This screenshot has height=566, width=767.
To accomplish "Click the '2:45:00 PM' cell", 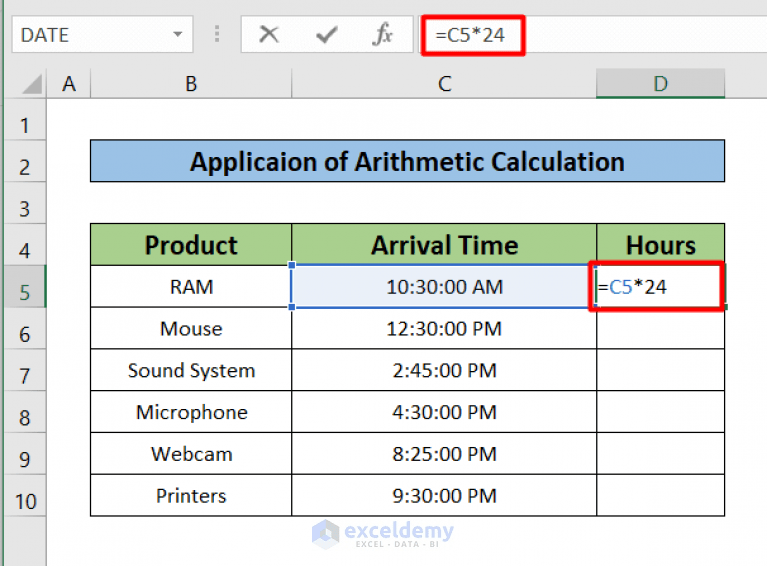I will click(x=444, y=370).
